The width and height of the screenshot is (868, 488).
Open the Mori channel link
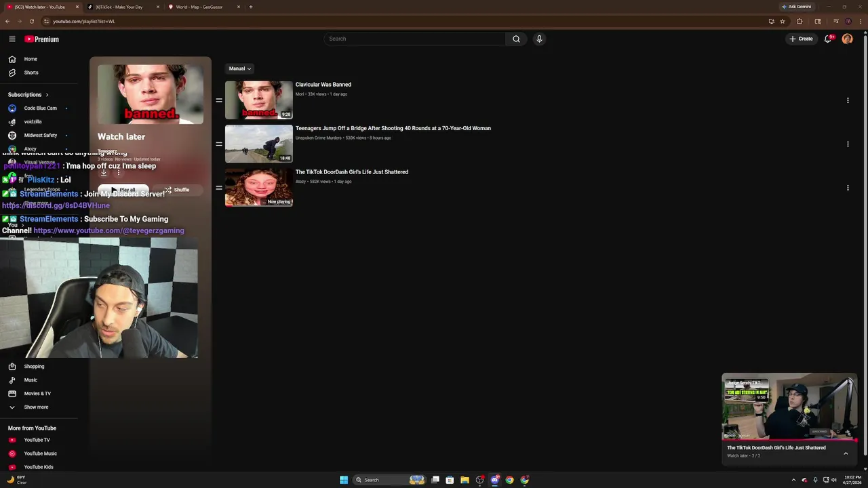coord(300,94)
